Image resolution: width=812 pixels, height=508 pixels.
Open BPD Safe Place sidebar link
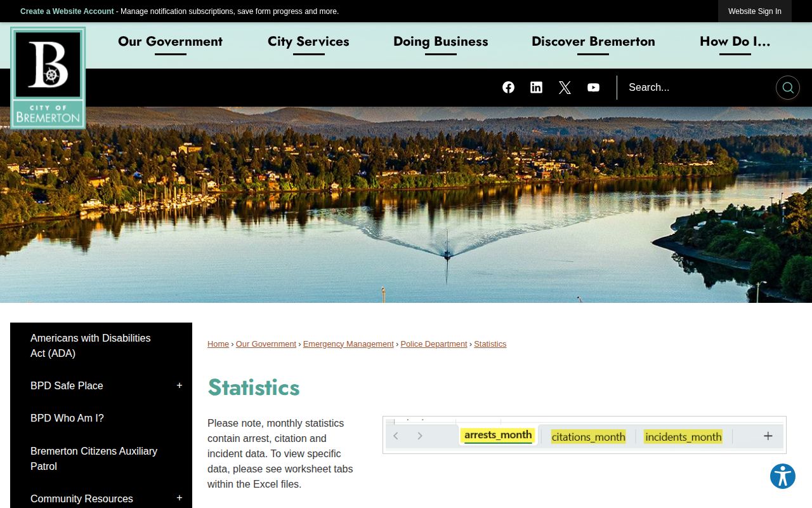coord(67,385)
